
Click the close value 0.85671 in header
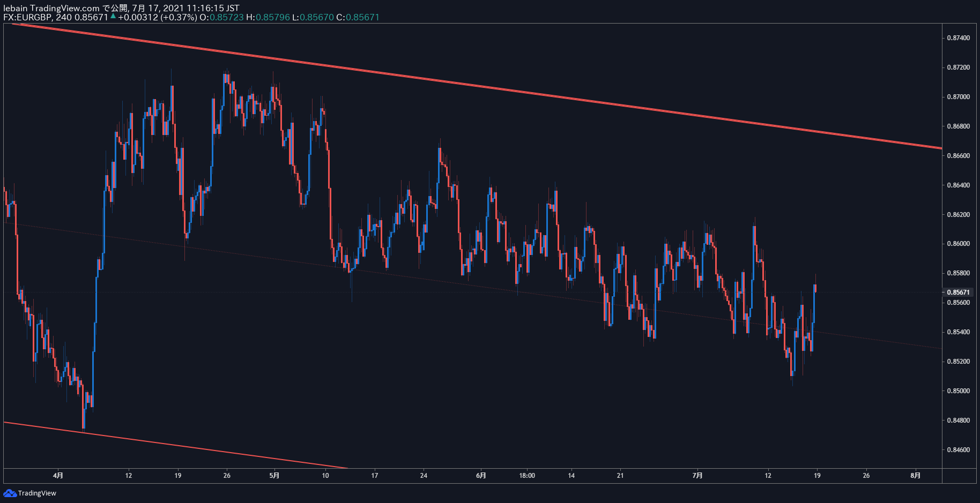pyautogui.click(x=363, y=17)
